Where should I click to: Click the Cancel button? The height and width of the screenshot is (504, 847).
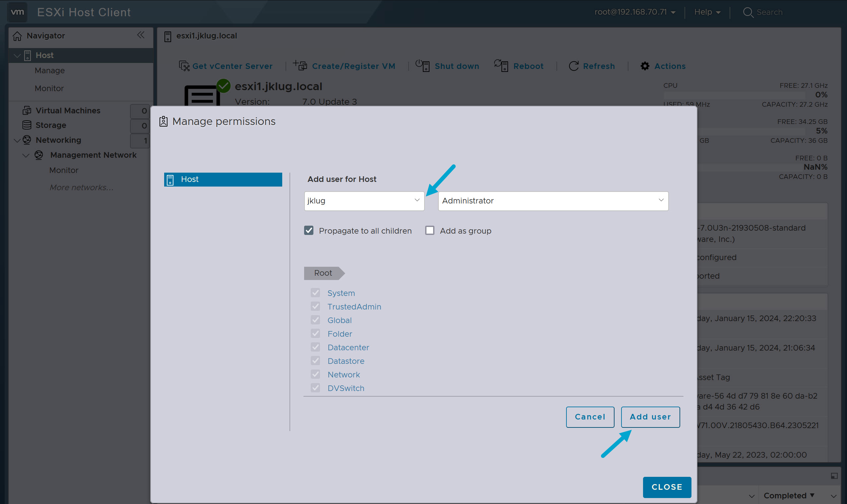(590, 417)
